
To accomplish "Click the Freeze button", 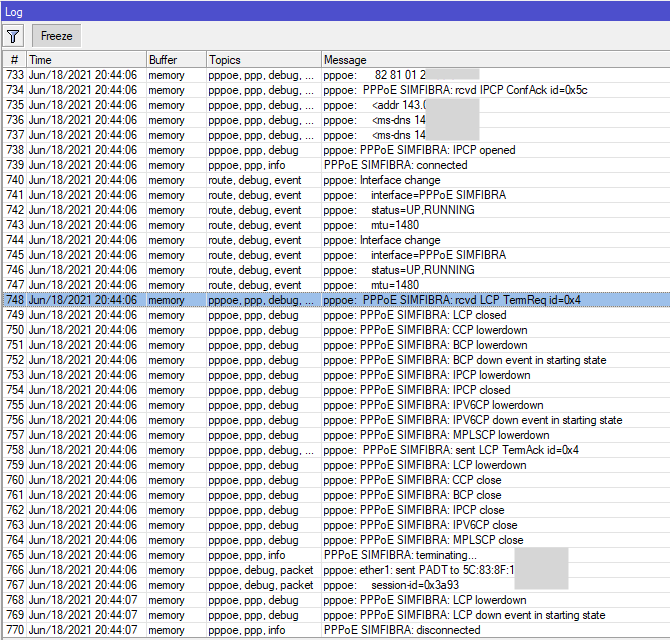I will (56, 36).
